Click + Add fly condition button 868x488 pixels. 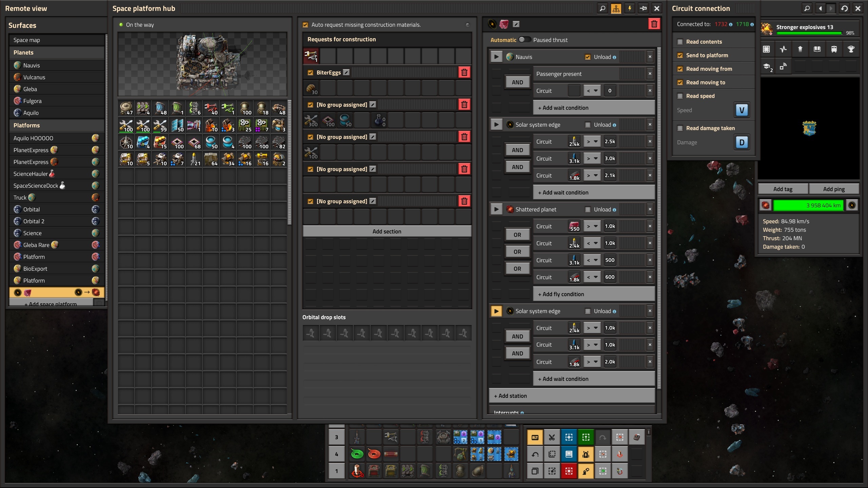tap(594, 294)
